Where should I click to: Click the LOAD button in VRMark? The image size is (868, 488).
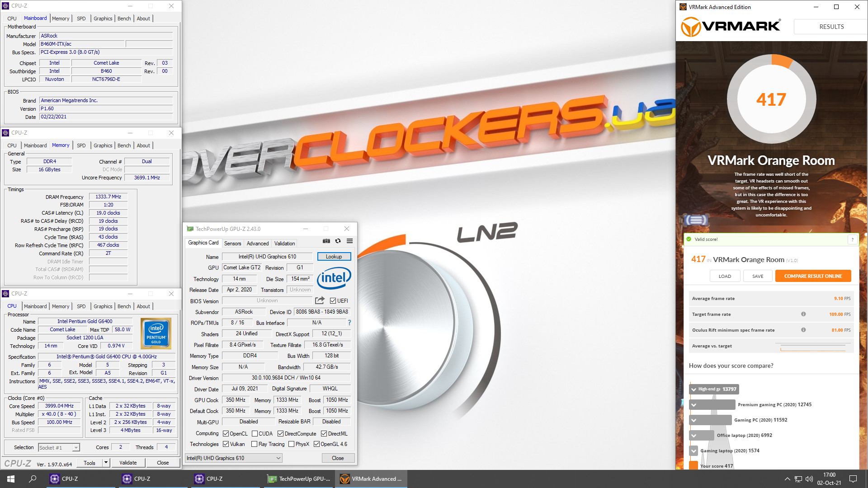coord(725,276)
